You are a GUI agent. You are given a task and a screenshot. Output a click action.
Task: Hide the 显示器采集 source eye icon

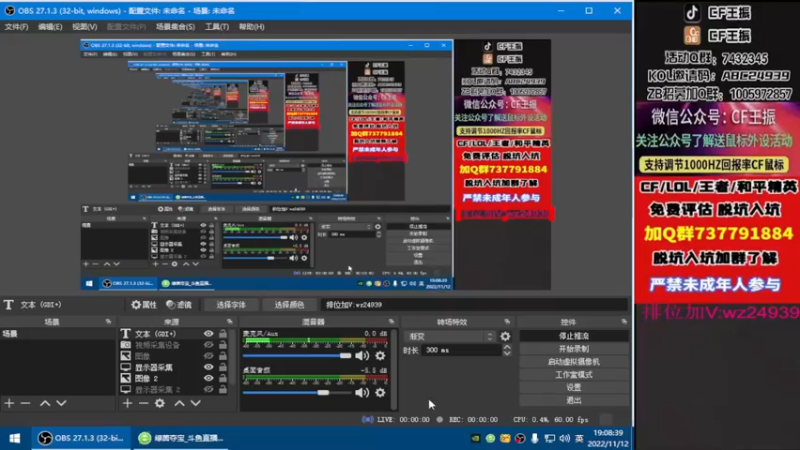point(208,367)
